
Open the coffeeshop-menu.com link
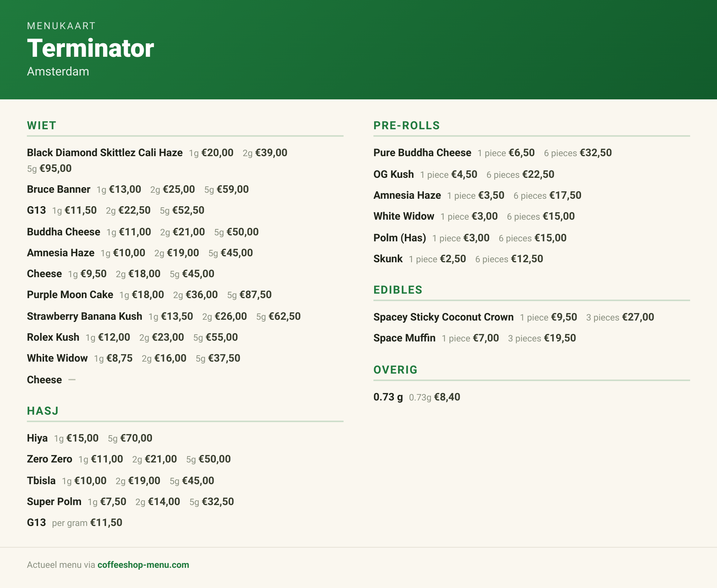click(143, 564)
